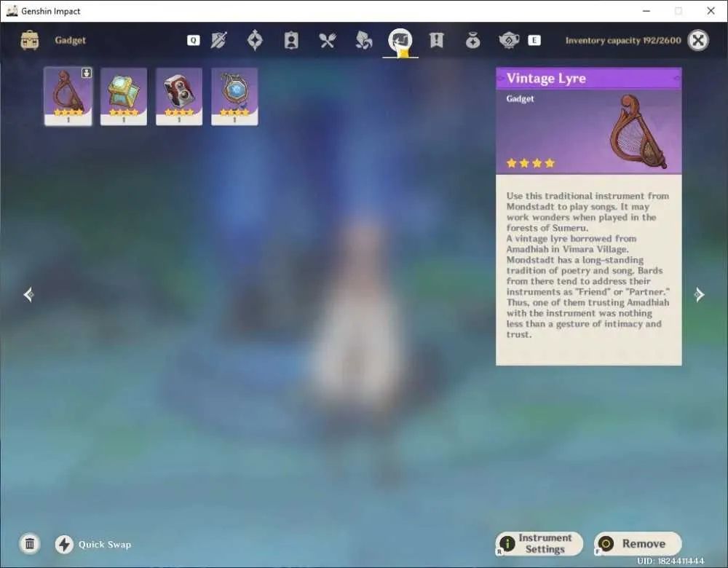This screenshot has width=728, height=568.
Task: Minimize the Genshin Impact window
Action: [x=646, y=11]
